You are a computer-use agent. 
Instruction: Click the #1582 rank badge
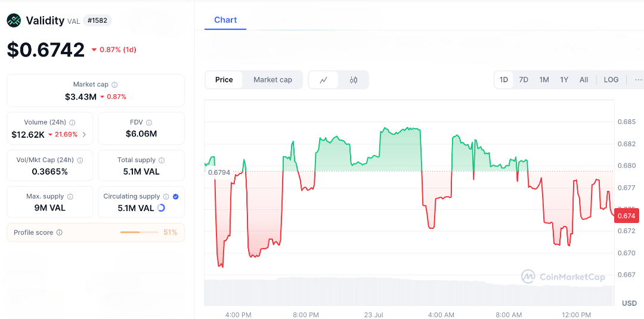tap(97, 21)
